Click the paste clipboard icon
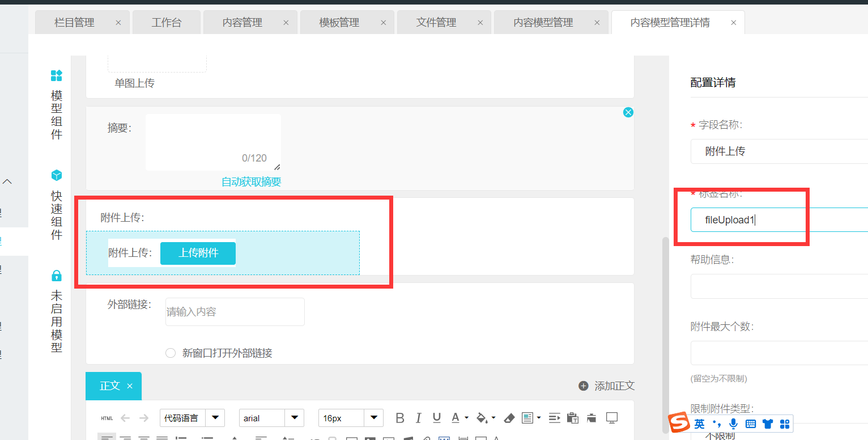Screen dimensions: 868x440 coord(573,418)
